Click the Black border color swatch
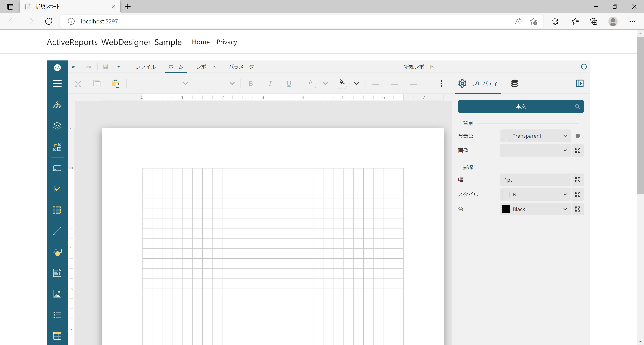Viewport: 644px width, 345px height. [506, 209]
